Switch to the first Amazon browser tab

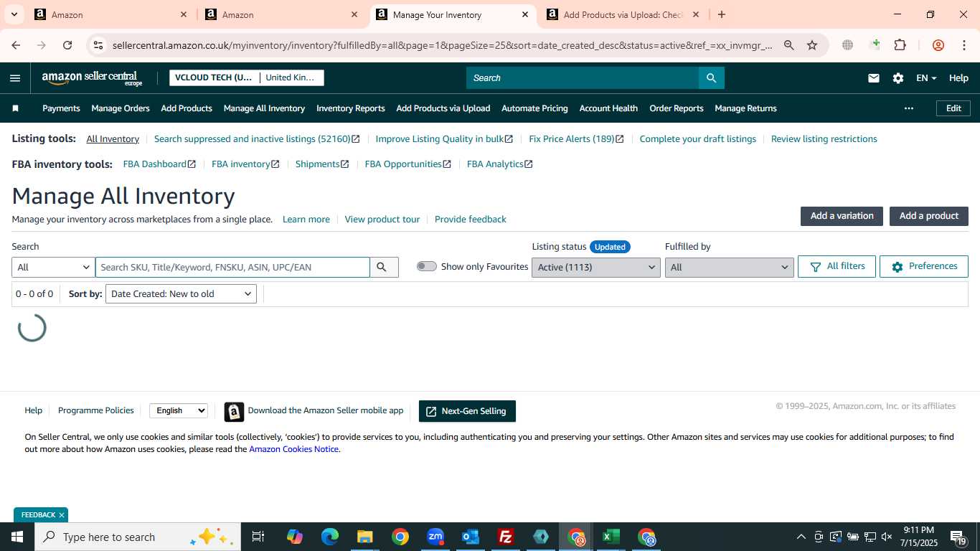click(x=111, y=14)
